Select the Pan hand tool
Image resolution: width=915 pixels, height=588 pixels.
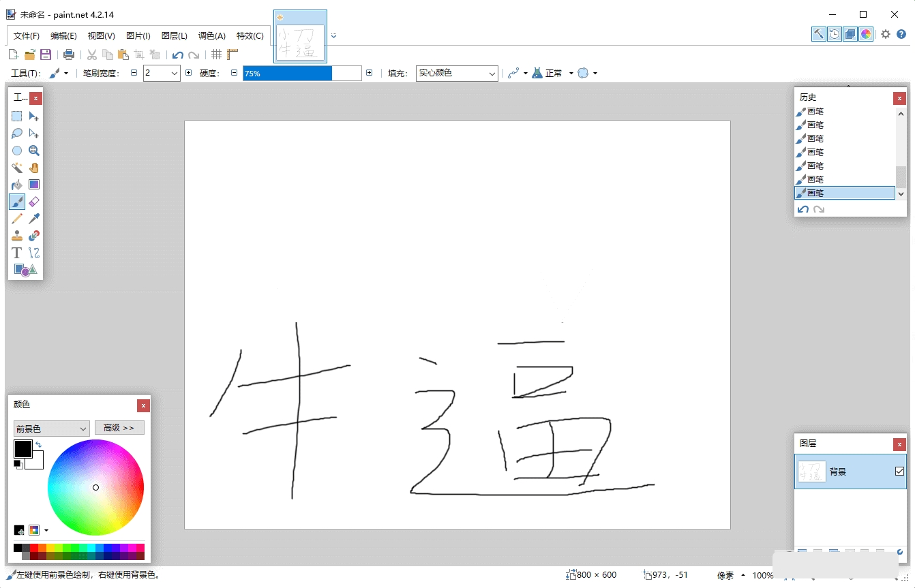tap(34, 168)
